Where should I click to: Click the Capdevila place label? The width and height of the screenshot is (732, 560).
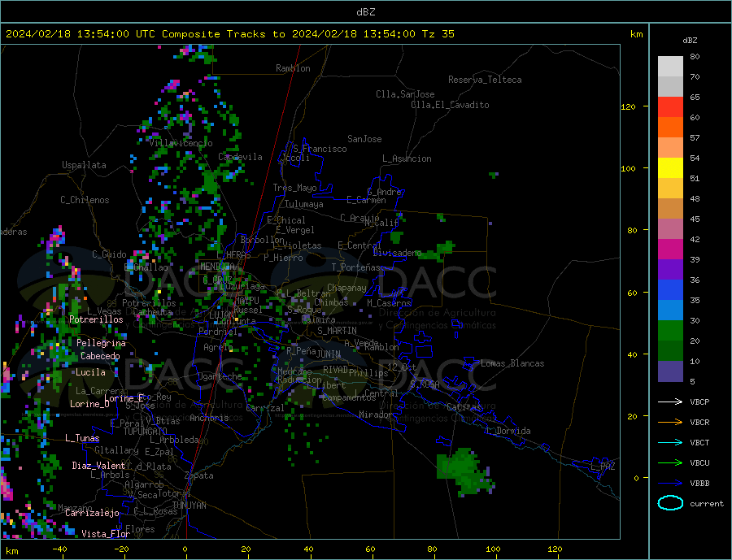[240, 157]
